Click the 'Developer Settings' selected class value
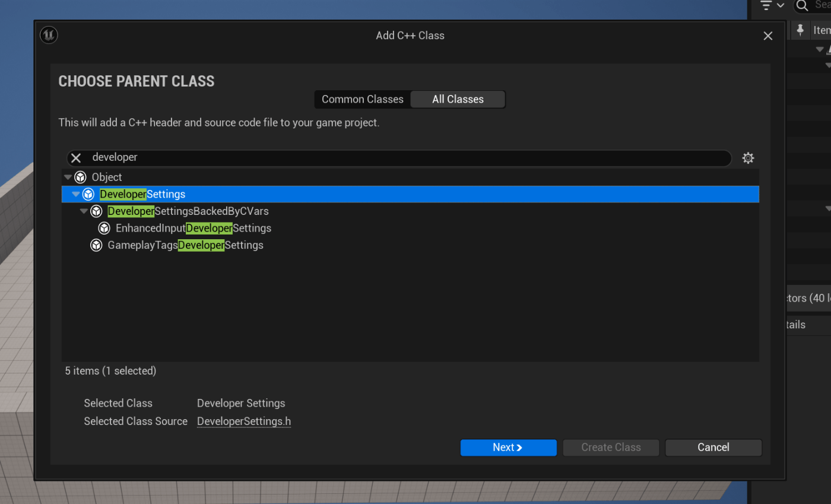Image resolution: width=831 pixels, height=504 pixels. (241, 403)
